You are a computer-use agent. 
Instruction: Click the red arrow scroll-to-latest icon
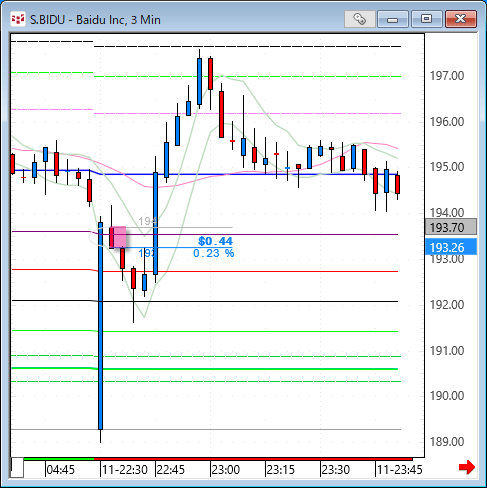click(x=466, y=467)
